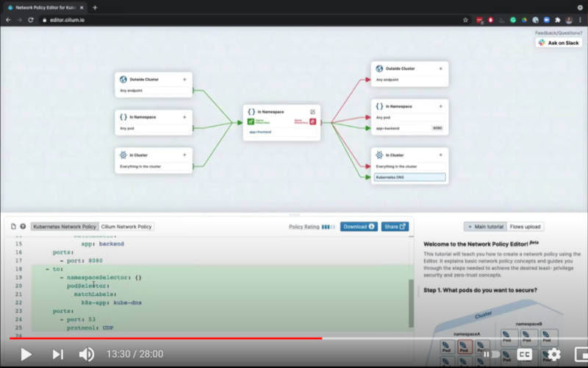The height and width of the screenshot is (368, 588).
Task: Open Chrome three-dot menu
Action: (580, 20)
